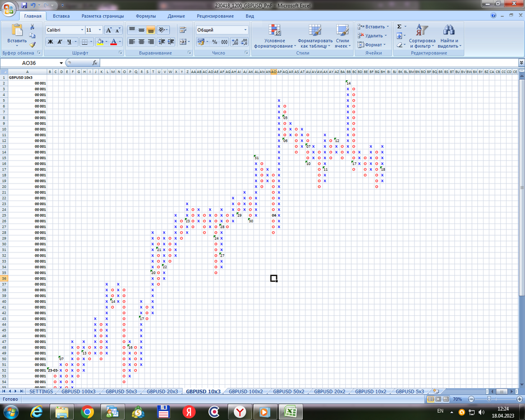This screenshot has width=525, height=420.
Task: Click the Save floppy icon in quick access
Action: pyautogui.click(x=24, y=6)
